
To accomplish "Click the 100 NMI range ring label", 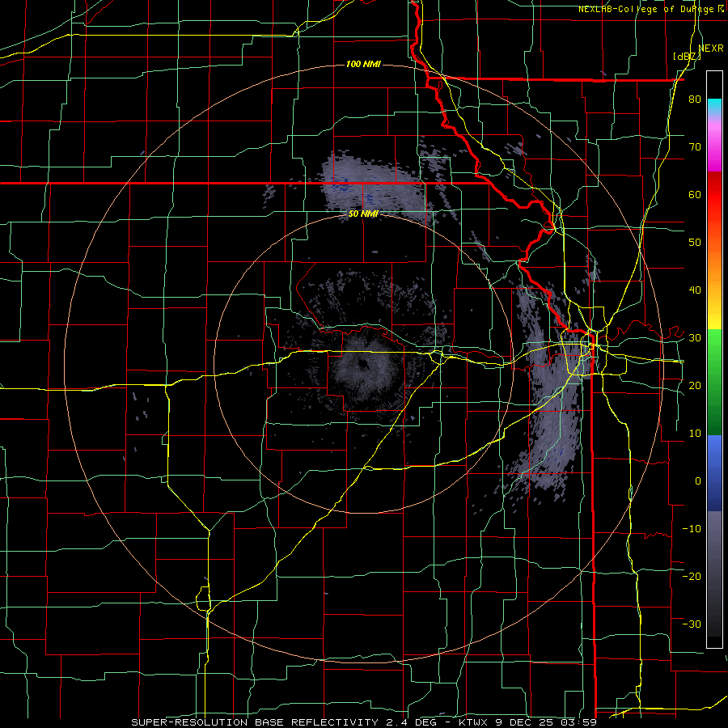I will coord(363,64).
